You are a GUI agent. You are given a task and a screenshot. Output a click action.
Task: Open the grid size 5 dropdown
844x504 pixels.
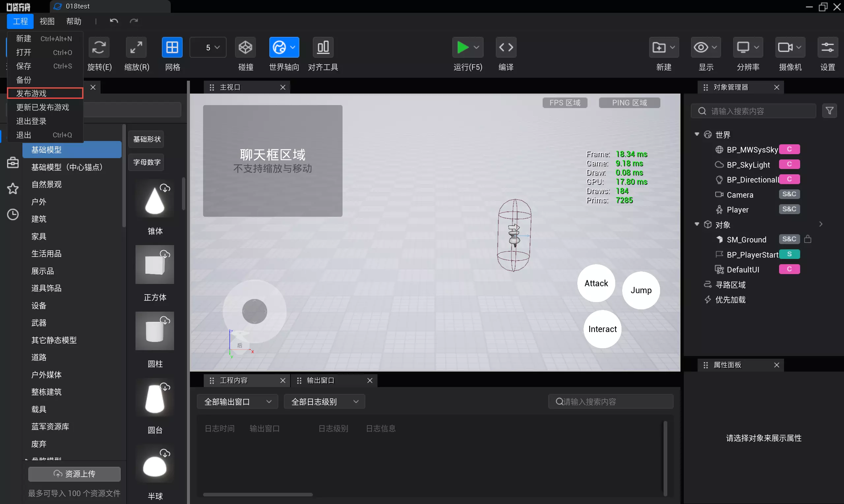(x=208, y=47)
